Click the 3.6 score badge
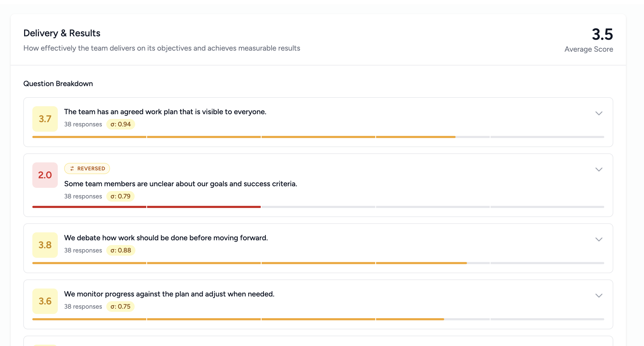The image size is (644, 346). 45,301
